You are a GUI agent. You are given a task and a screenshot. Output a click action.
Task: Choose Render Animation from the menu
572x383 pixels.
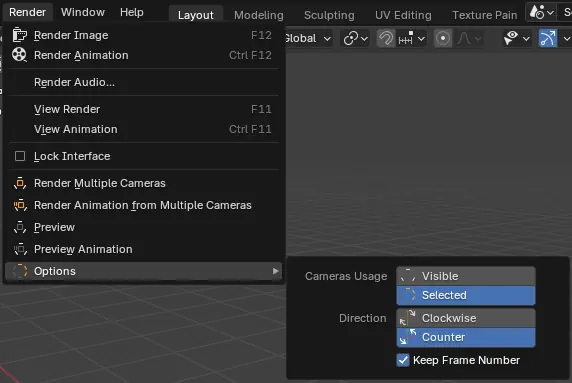(x=143, y=55)
